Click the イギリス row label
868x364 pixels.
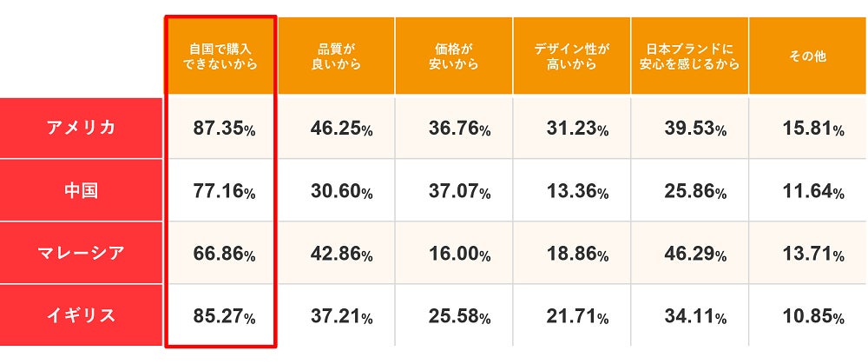(x=81, y=314)
